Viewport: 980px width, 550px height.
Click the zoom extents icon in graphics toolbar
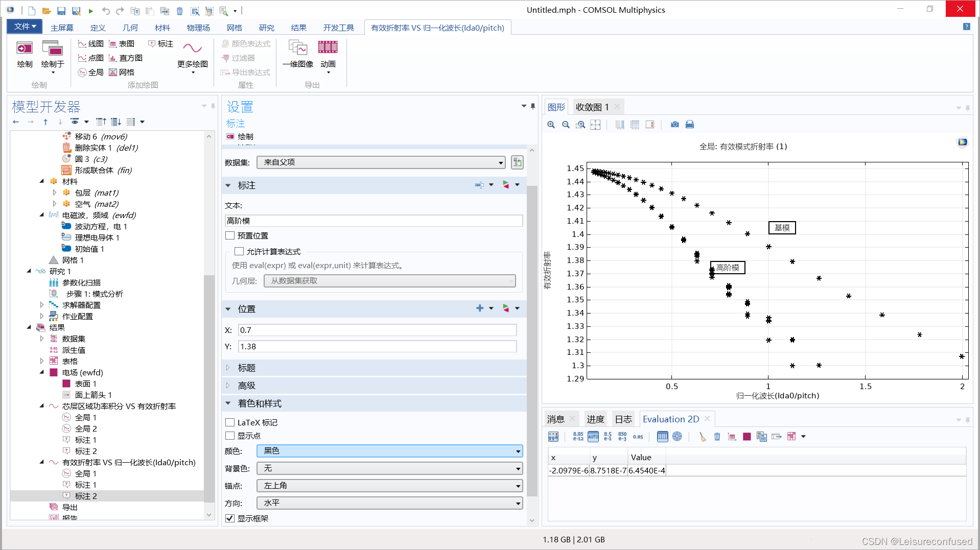[x=595, y=125]
